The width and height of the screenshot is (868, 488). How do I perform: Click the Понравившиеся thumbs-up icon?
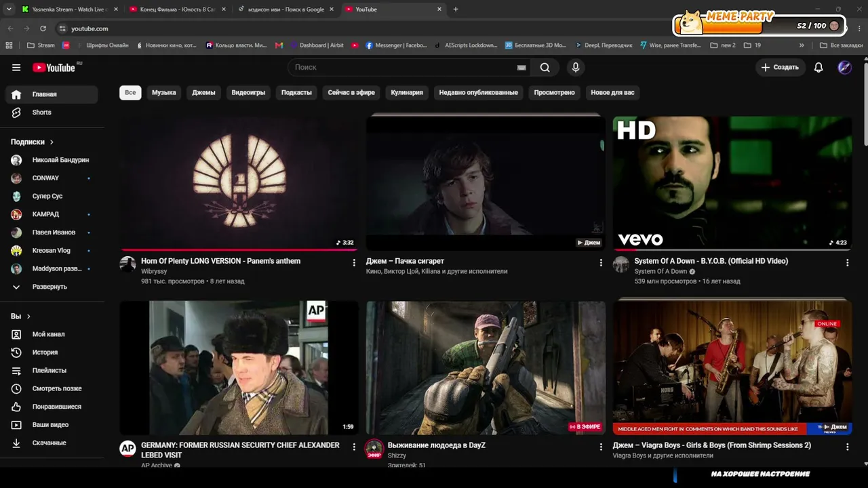(x=16, y=407)
